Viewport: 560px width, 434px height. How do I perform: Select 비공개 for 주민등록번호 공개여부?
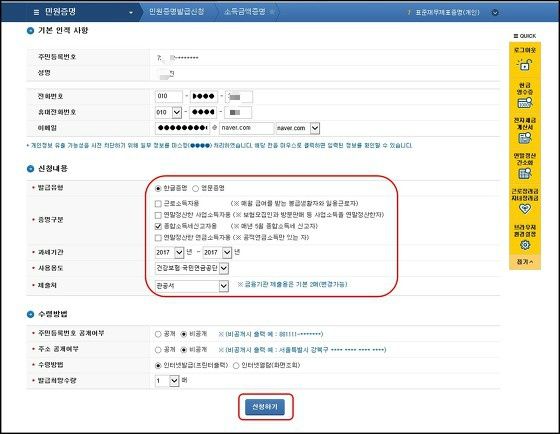tap(184, 334)
